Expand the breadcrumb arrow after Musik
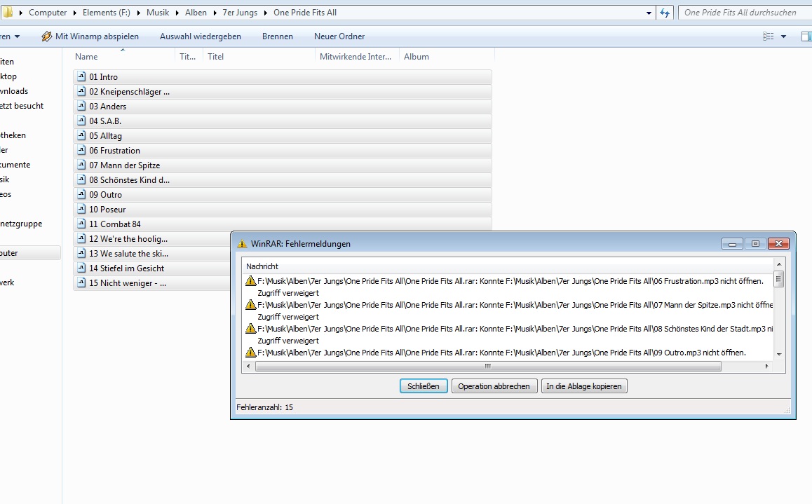The image size is (812, 504). click(177, 13)
